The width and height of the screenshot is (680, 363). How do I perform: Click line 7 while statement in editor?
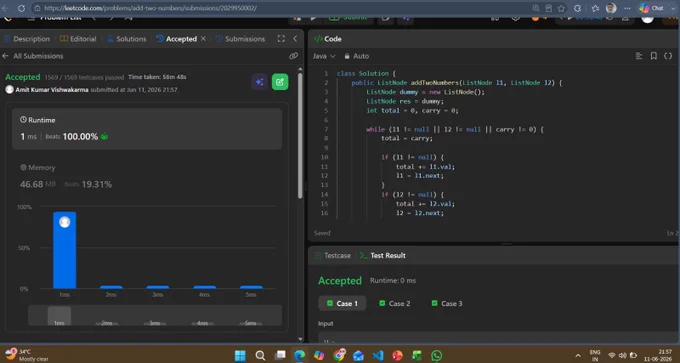tap(454, 129)
